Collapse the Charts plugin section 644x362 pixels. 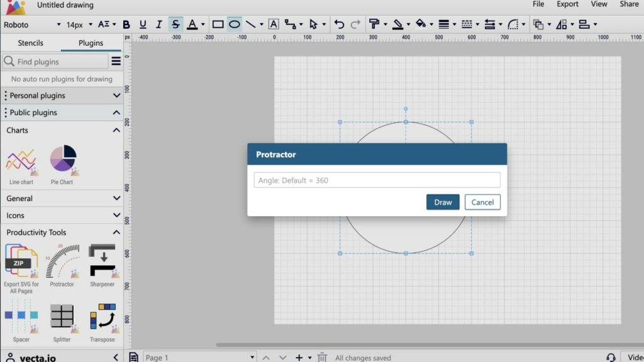(115, 130)
